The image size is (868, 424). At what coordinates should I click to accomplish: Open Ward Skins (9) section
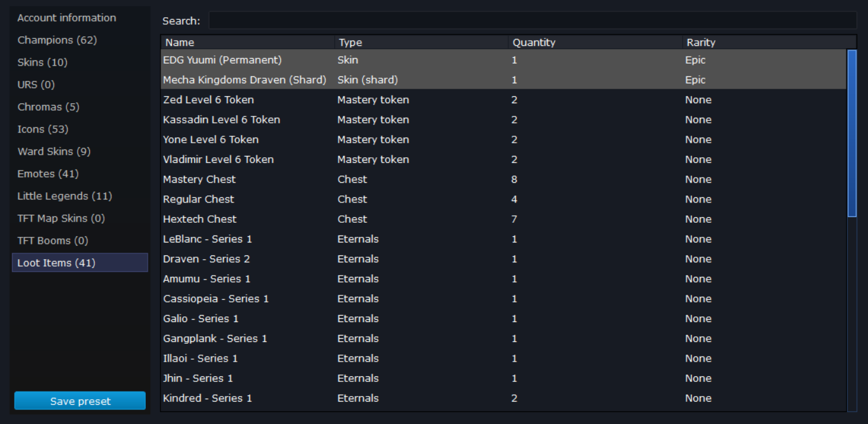(80, 152)
